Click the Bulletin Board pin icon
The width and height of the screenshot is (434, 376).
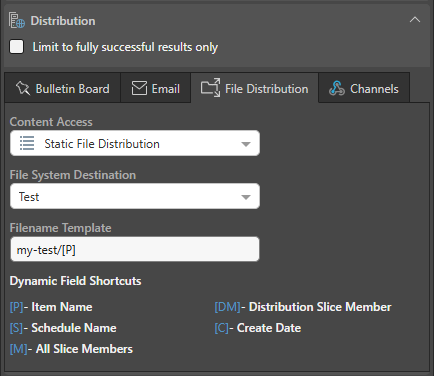pyautogui.click(x=23, y=88)
